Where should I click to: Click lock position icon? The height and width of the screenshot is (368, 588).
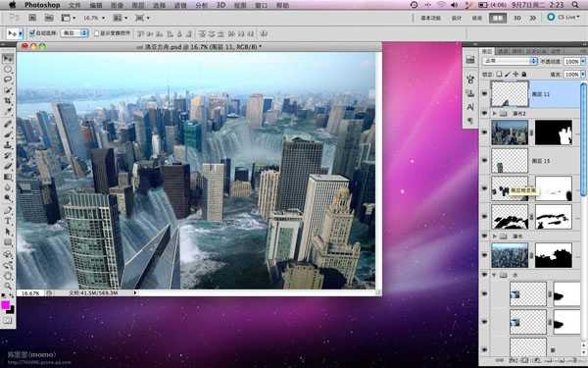coord(515,75)
